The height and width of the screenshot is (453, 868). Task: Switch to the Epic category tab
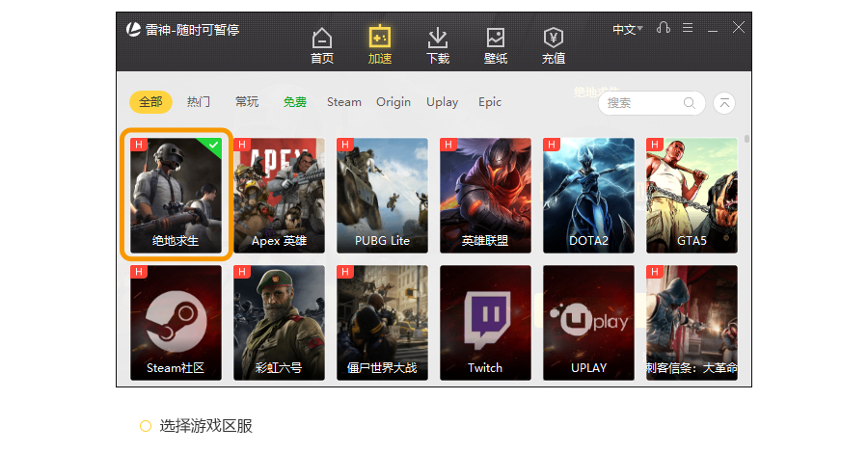[489, 102]
